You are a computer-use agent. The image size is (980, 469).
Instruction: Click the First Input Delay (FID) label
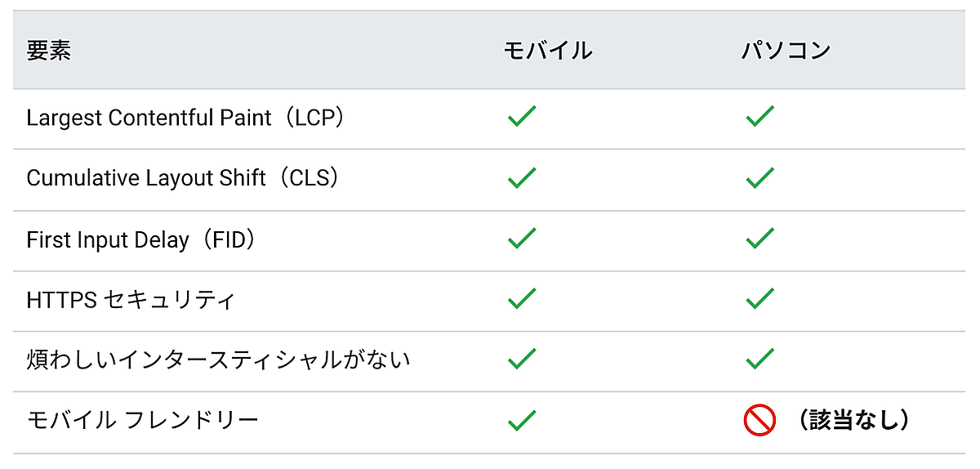pyautogui.click(x=142, y=239)
